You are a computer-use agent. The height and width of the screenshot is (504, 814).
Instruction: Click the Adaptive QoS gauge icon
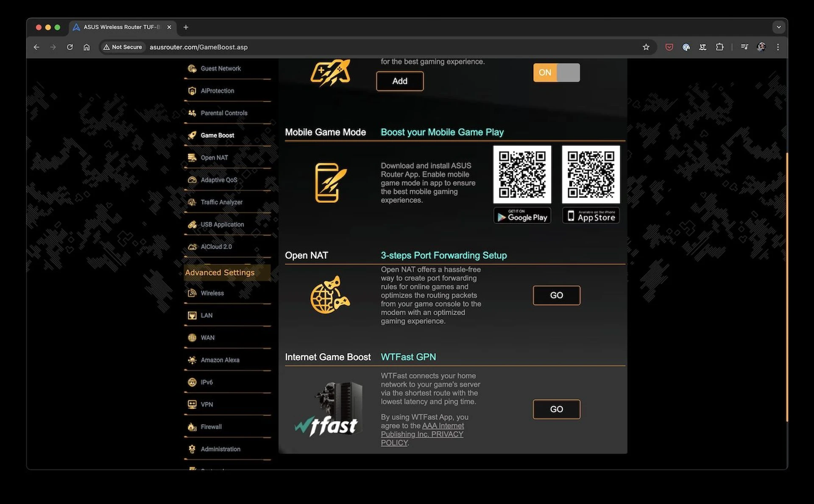tap(192, 180)
